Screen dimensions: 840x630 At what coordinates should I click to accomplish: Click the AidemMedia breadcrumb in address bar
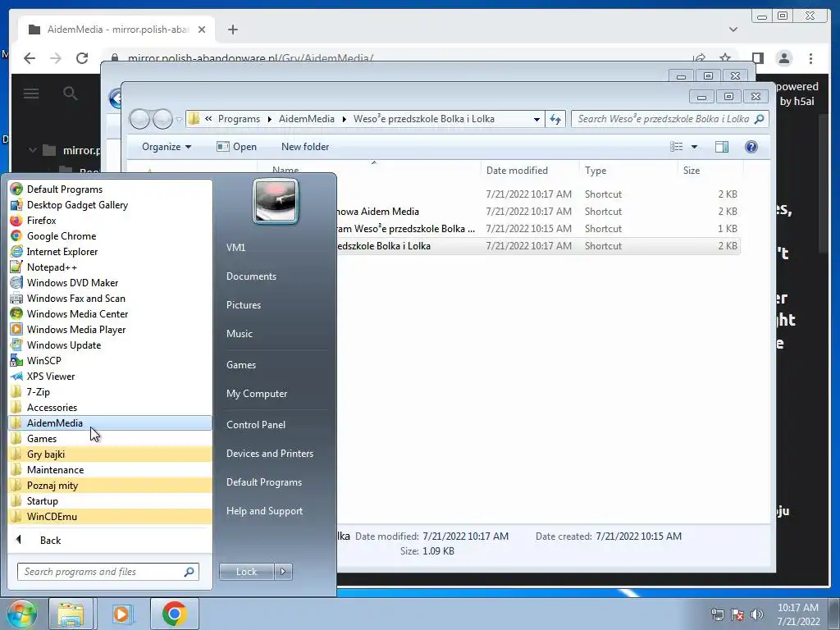[307, 119]
